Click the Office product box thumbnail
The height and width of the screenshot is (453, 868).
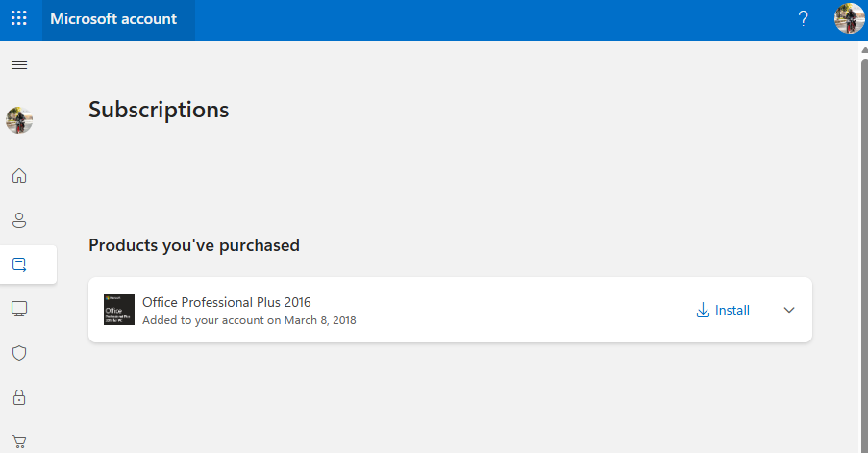coord(119,310)
